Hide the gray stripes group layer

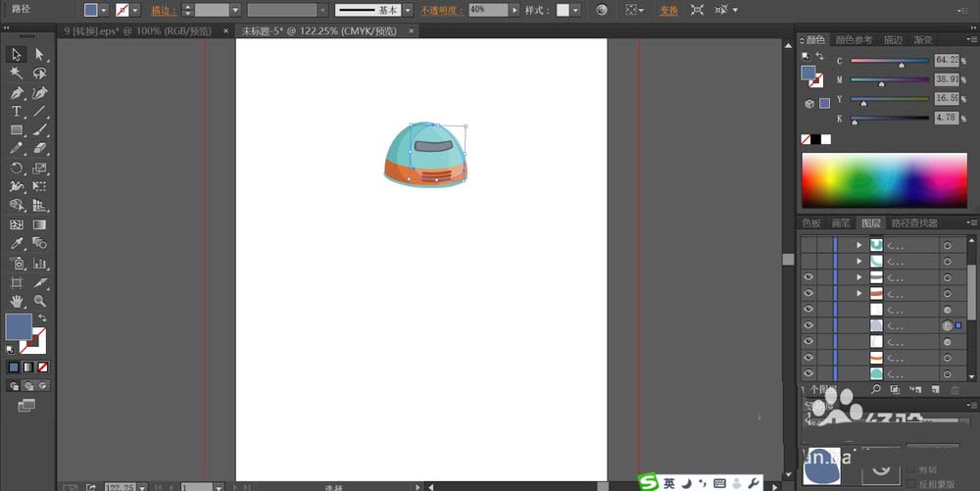(x=808, y=277)
